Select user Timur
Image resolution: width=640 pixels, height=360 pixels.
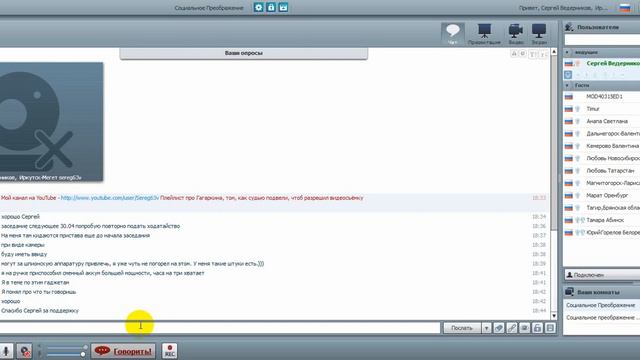tap(602, 109)
